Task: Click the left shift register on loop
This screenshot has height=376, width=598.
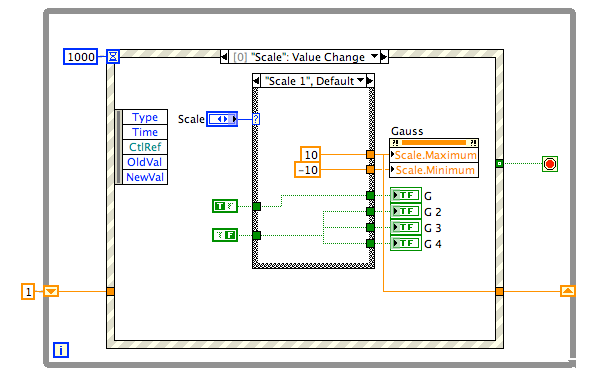Action: (x=51, y=292)
